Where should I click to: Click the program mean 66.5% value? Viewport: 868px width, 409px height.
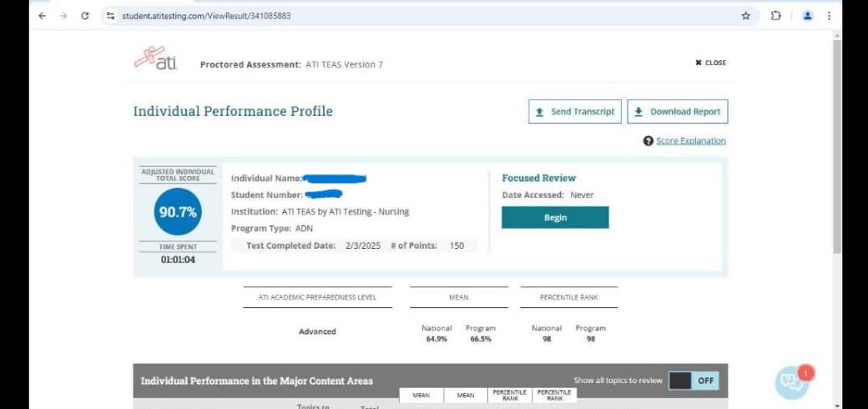481,339
